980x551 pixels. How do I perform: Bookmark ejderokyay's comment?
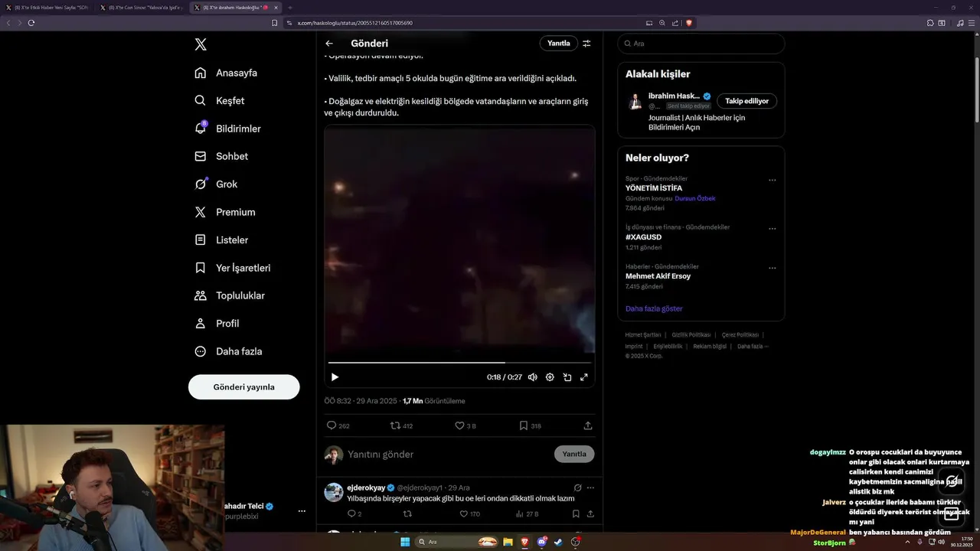point(577,514)
